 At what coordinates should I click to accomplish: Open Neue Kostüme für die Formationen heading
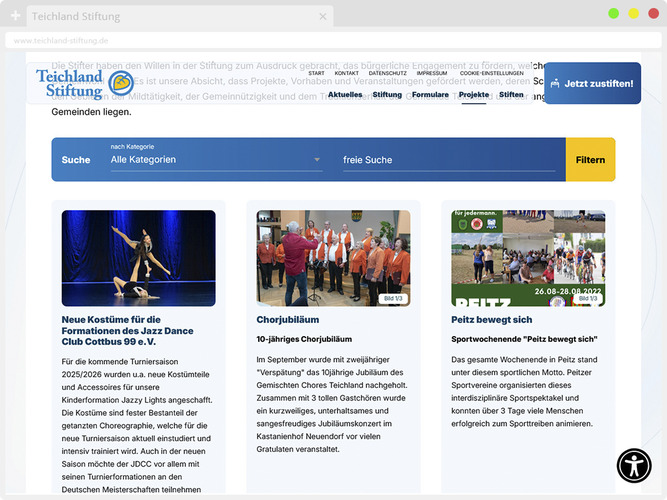tap(128, 331)
